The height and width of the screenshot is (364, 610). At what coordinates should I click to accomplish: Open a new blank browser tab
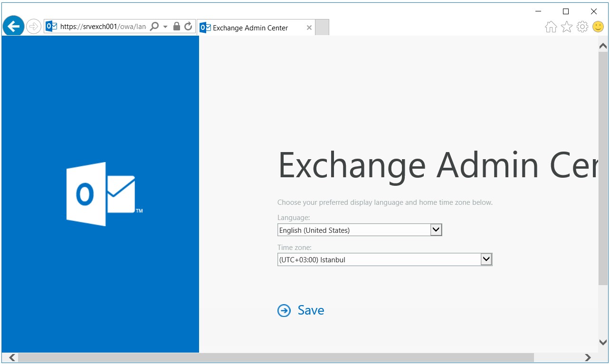tap(322, 28)
